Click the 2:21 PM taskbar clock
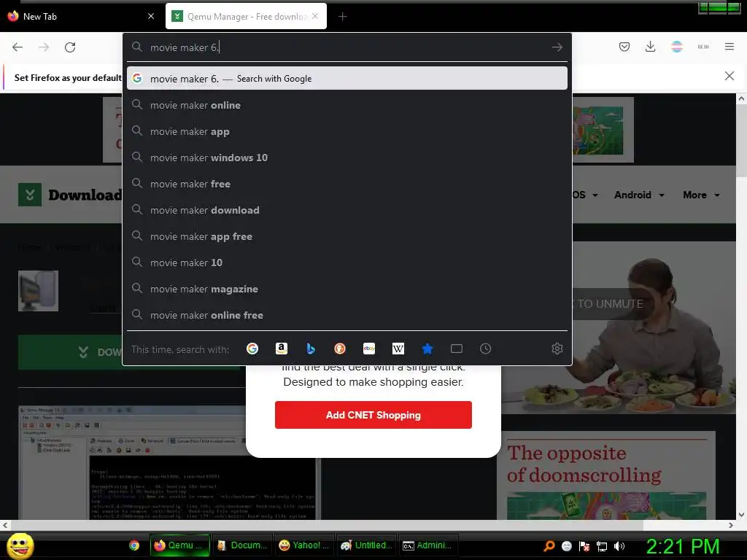The image size is (747, 560). (x=682, y=546)
